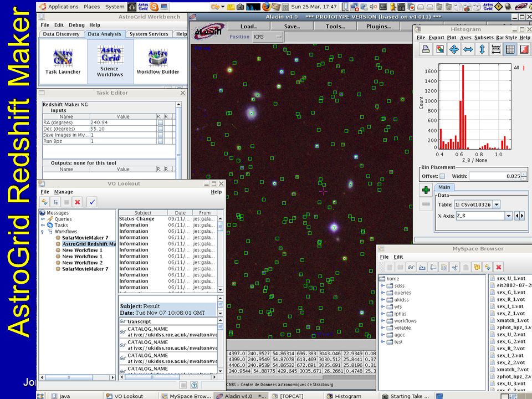Toggle cumulative bars icon in Histogram toolbar
This screenshot has width=532, height=399.
pyautogui.click(x=524, y=49)
